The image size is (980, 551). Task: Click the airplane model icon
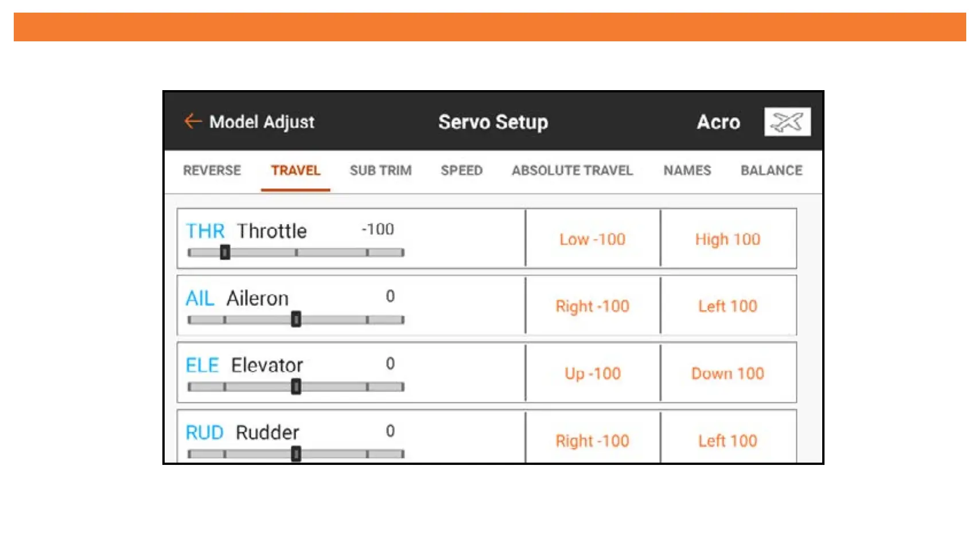coord(787,122)
